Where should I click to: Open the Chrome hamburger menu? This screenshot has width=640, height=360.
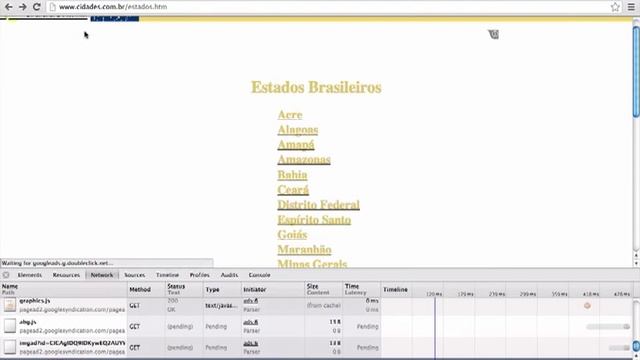click(x=631, y=7)
